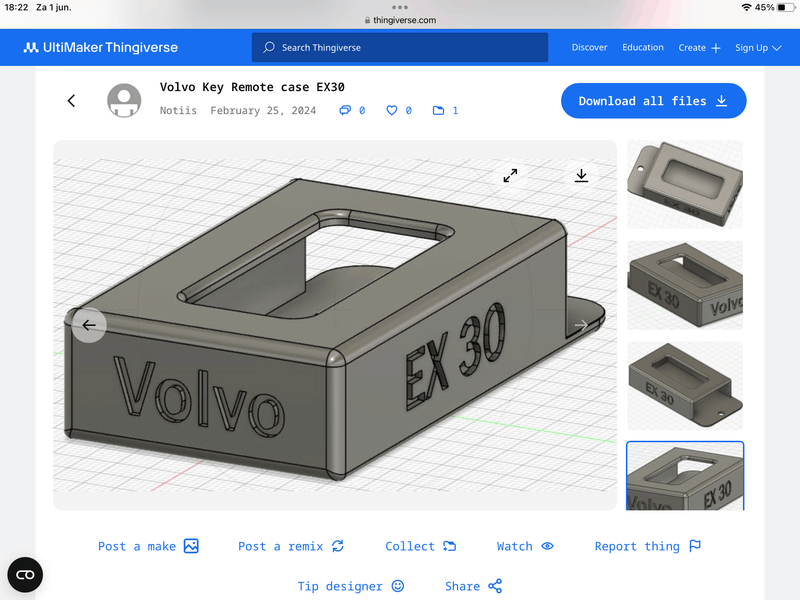Tap the three-dot multitasking menu

point(399,7)
